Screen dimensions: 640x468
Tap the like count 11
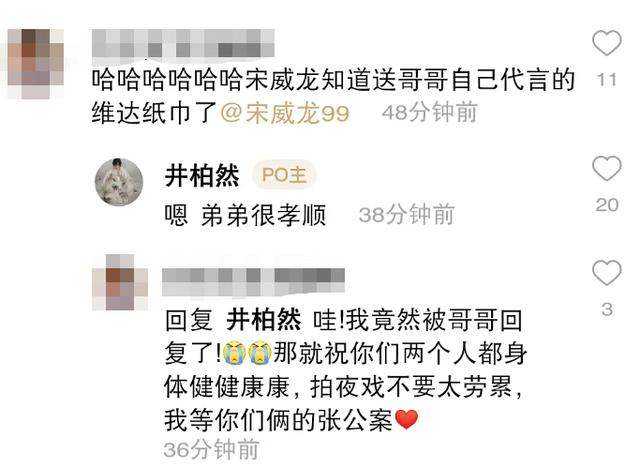pos(607,80)
